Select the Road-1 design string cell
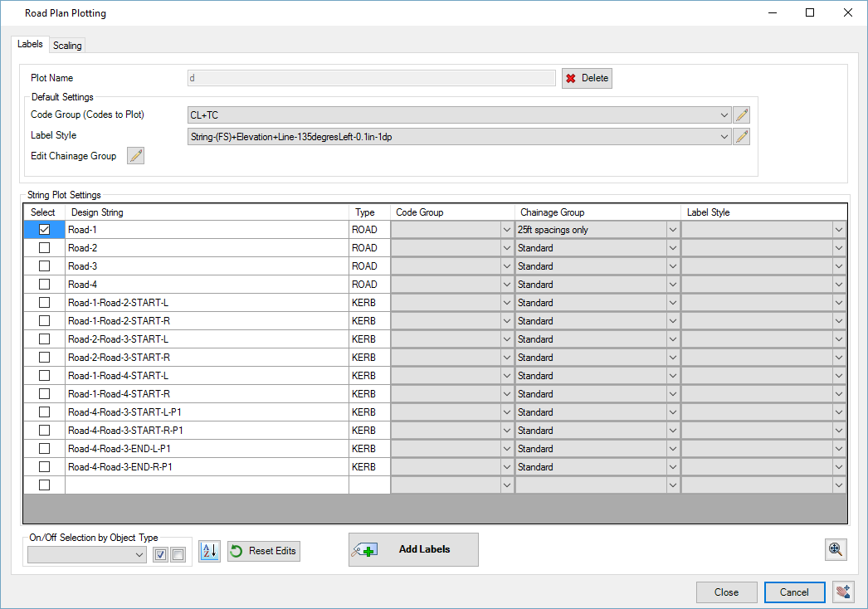Image resolution: width=868 pixels, height=609 pixels. 207,230
